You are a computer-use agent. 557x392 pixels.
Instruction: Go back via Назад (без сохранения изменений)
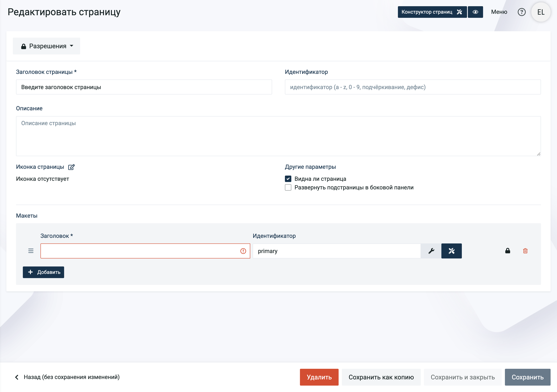[68, 377]
